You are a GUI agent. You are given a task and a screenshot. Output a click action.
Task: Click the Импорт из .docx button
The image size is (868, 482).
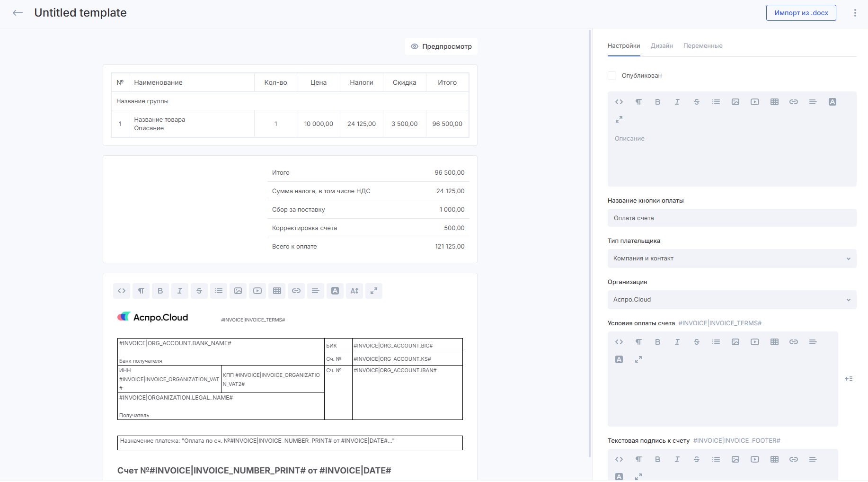[x=801, y=13]
